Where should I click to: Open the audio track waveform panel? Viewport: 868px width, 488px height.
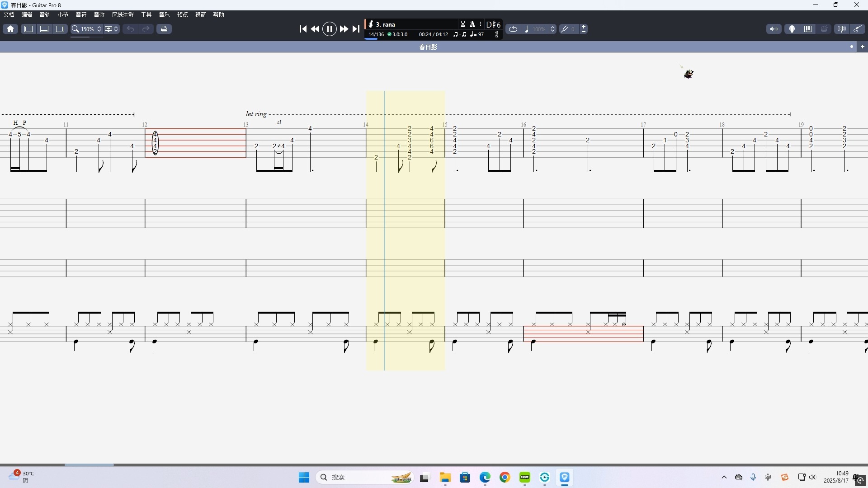pos(774,29)
